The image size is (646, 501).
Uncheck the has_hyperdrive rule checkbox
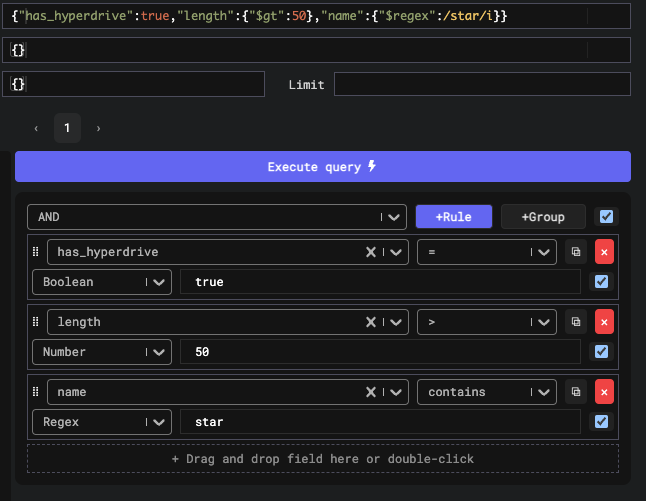[601, 282]
